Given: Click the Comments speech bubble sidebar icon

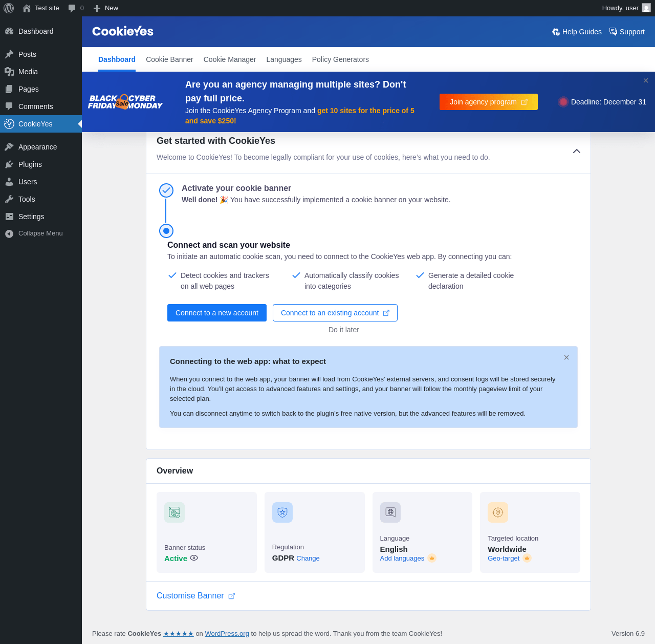Looking at the screenshot, I should (x=9, y=106).
